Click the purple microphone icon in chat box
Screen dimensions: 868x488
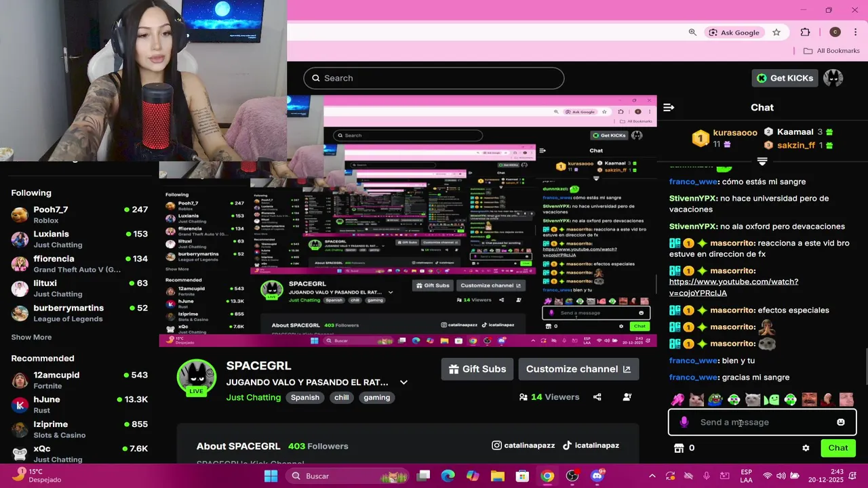684,422
